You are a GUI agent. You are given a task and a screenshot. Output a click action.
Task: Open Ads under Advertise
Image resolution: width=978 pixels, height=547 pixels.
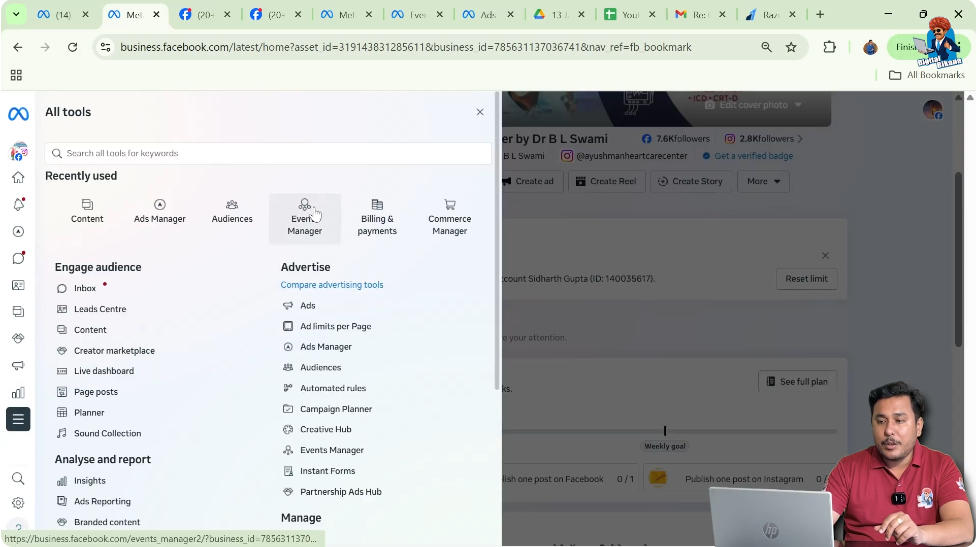point(307,306)
